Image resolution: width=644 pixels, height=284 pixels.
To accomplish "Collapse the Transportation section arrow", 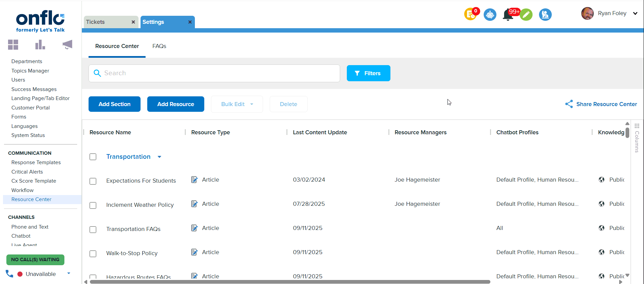I will pyautogui.click(x=160, y=157).
